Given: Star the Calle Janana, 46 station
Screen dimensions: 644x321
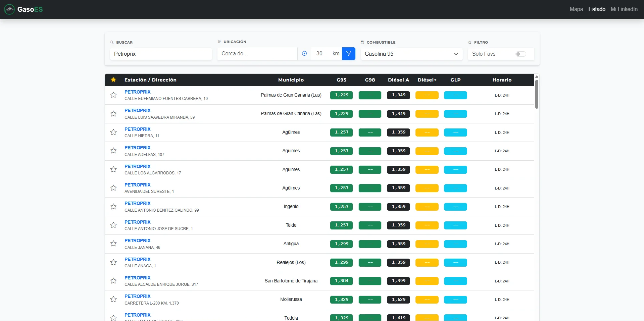Looking at the screenshot, I should point(113,244).
